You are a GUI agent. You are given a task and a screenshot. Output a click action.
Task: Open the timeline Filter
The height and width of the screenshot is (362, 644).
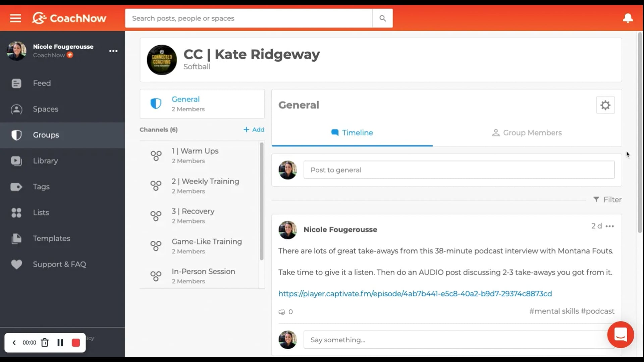[607, 200]
